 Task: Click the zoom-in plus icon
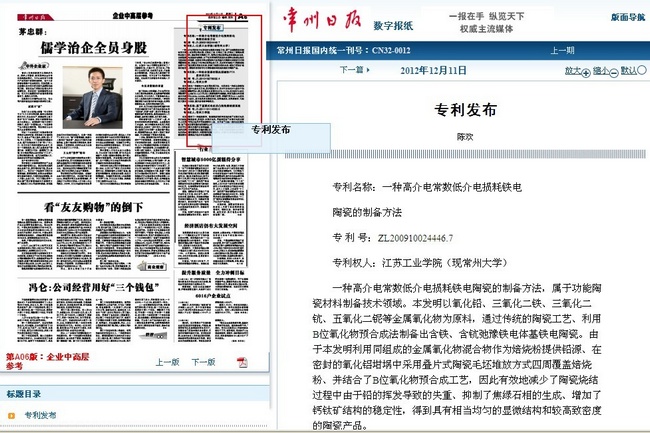point(585,71)
